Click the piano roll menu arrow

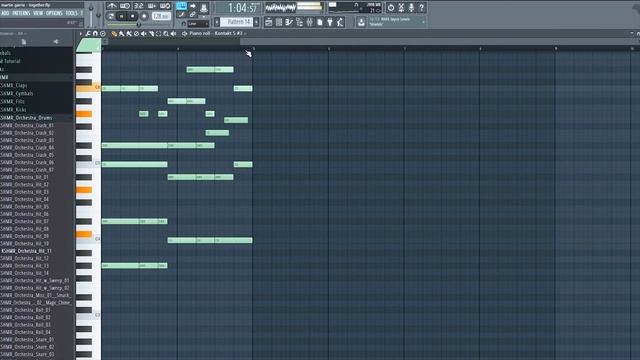(81, 33)
